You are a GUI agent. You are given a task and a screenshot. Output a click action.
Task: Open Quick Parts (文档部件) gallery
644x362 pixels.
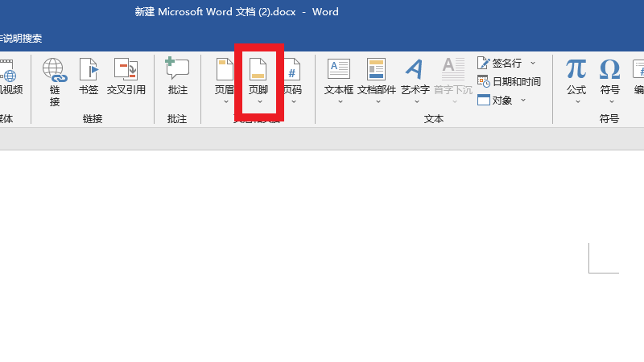point(377,78)
